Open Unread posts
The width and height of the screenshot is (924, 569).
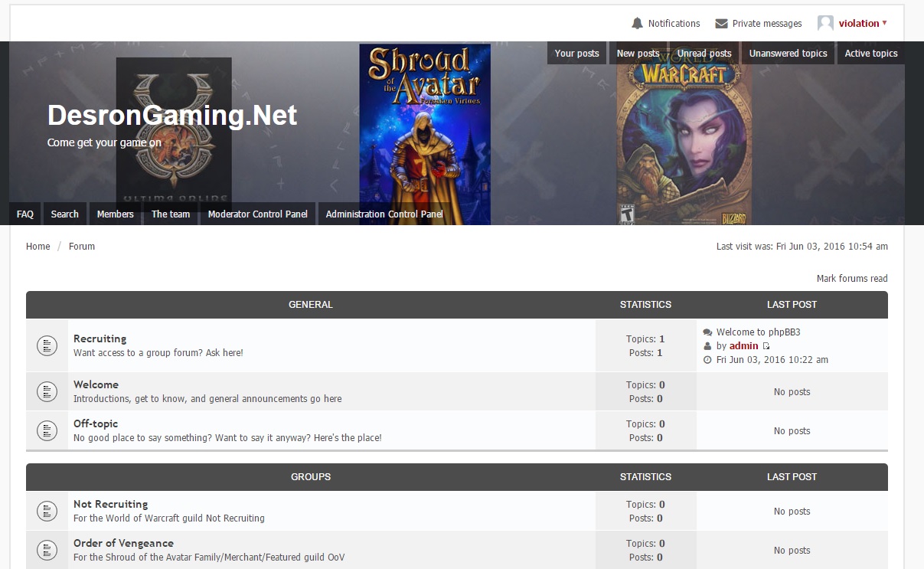pyautogui.click(x=704, y=54)
